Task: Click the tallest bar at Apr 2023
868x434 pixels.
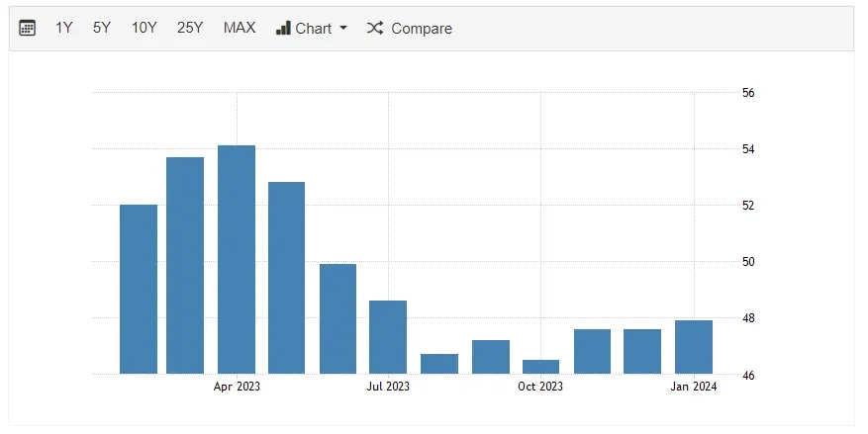Action: pos(237,259)
